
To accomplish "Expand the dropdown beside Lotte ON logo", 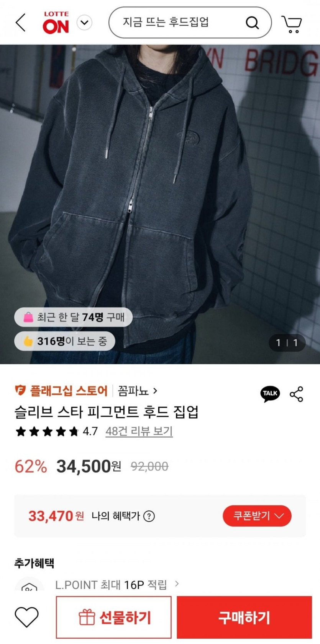I will 84,23.
